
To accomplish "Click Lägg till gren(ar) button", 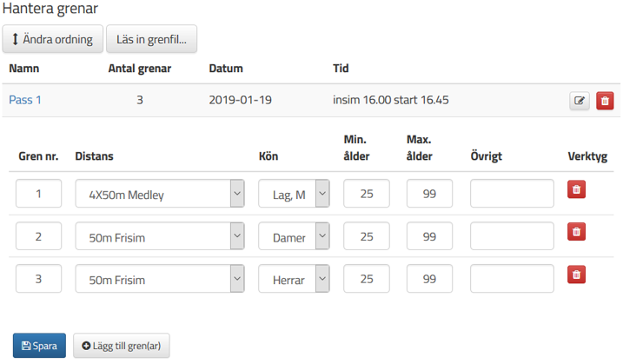I will (x=121, y=346).
